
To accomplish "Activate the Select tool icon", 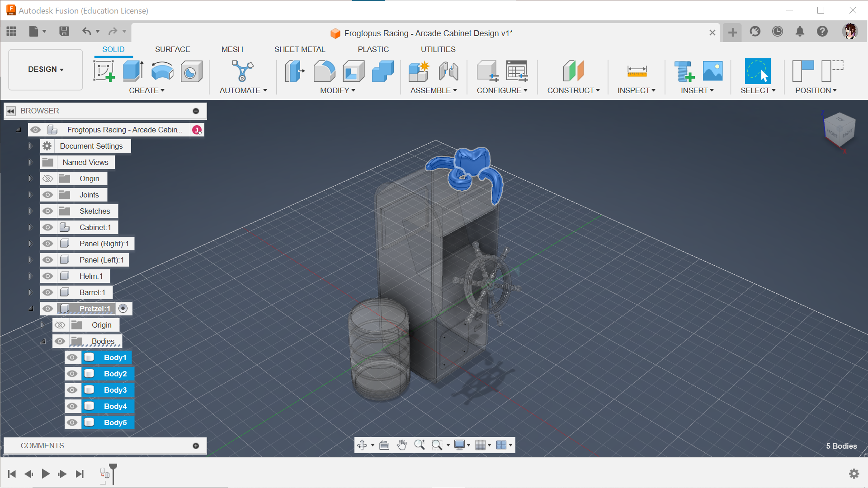I will (x=758, y=71).
